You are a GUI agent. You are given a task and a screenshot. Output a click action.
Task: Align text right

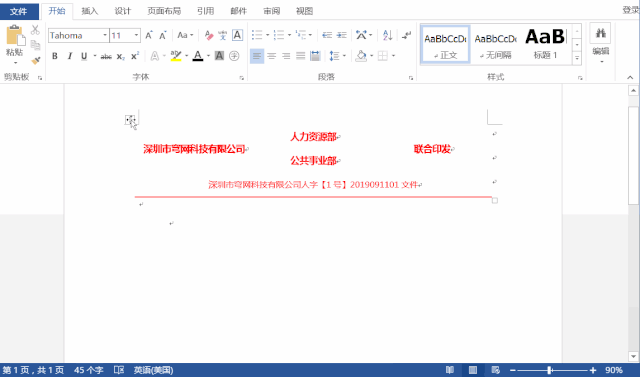coord(286,56)
